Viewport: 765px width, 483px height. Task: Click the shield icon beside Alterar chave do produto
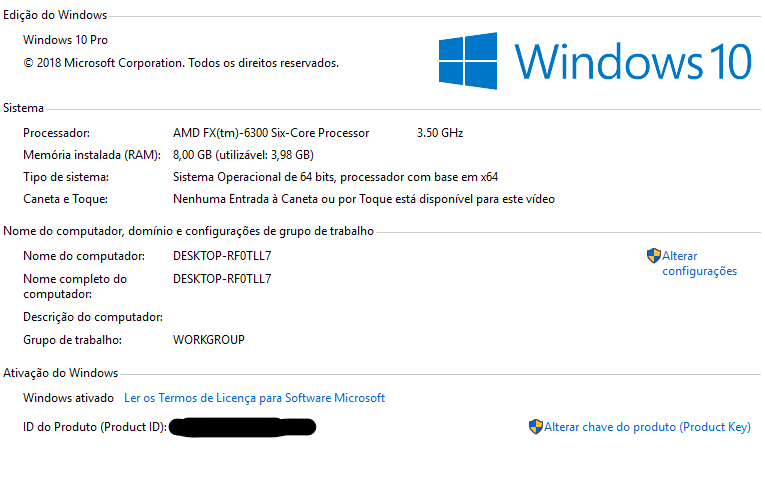536,427
